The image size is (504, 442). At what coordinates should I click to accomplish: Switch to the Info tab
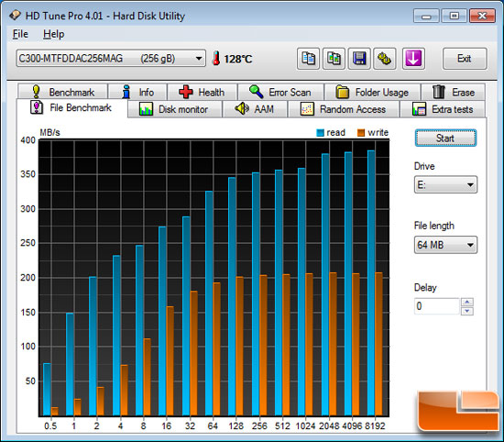point(137,92)
